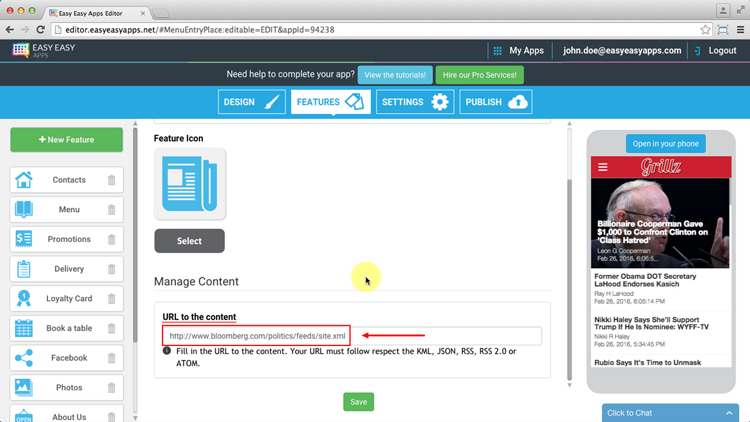Open the Billionaire Cooperman headline story in preview

[x=660, y=223]
